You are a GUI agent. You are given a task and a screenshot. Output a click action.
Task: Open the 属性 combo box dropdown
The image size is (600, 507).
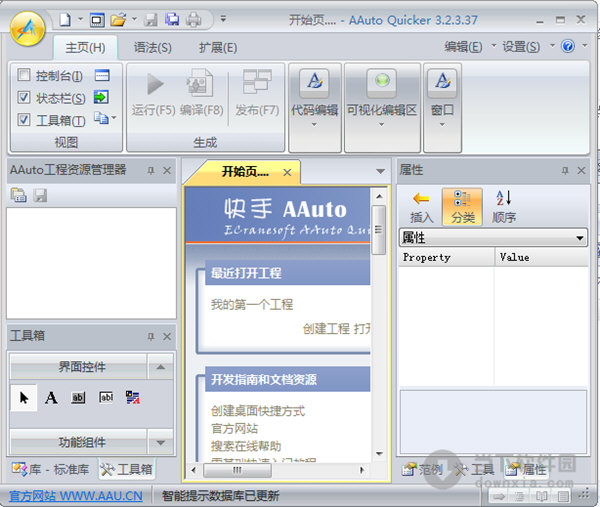(580, 238)
